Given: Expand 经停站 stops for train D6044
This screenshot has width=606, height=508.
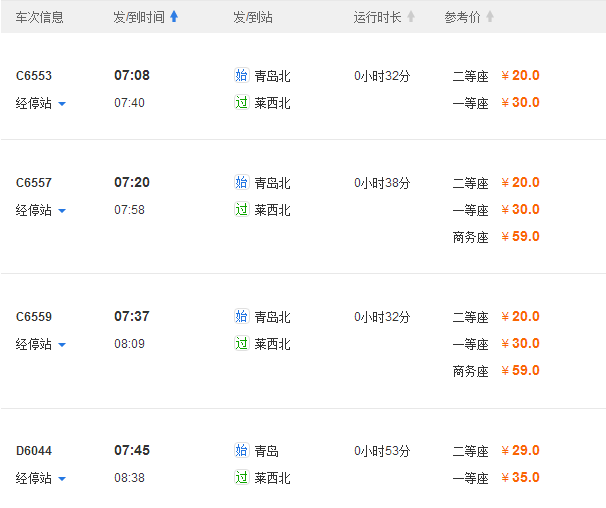Looking at the screenshot, I should pyautogui.click(x=62, y=479).
